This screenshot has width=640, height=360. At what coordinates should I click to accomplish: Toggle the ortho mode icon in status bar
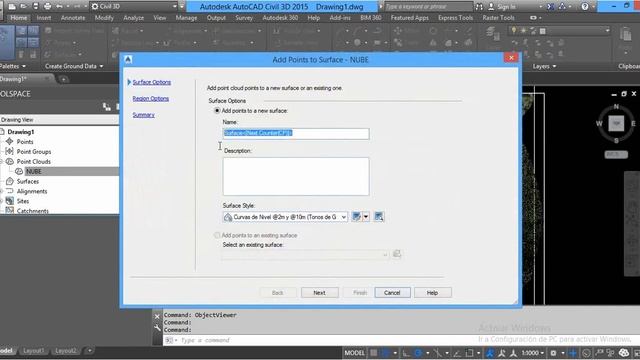coord(406,353)
